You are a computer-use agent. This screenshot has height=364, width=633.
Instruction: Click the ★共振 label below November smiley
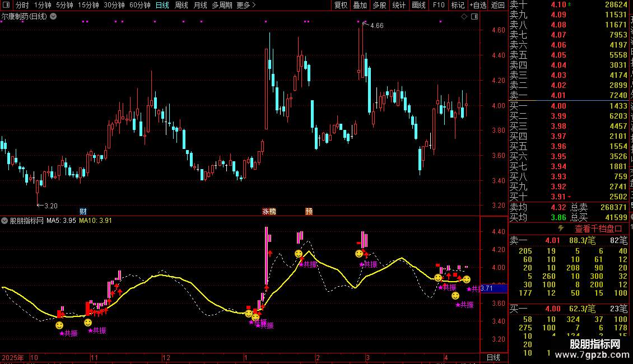tap(97, 330)
